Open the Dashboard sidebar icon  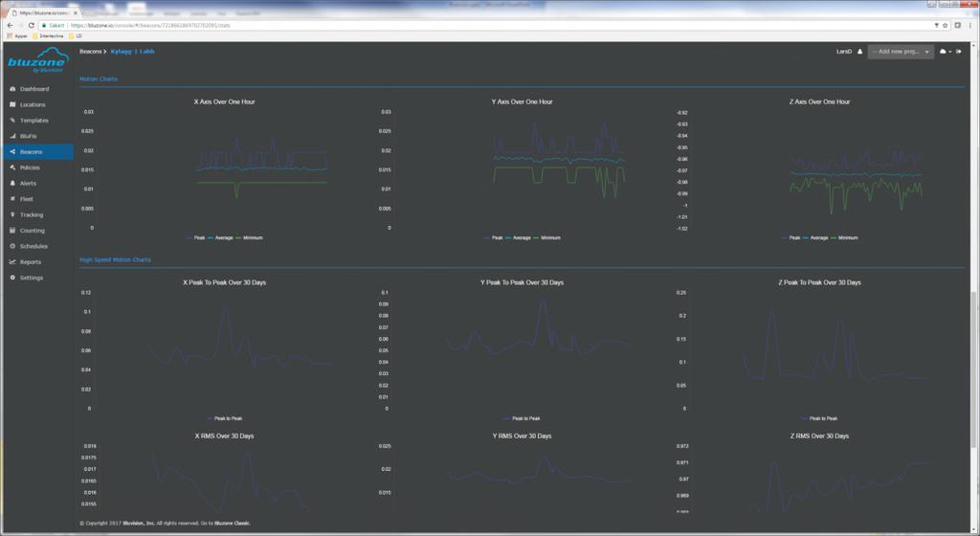[x=12, y=89]
